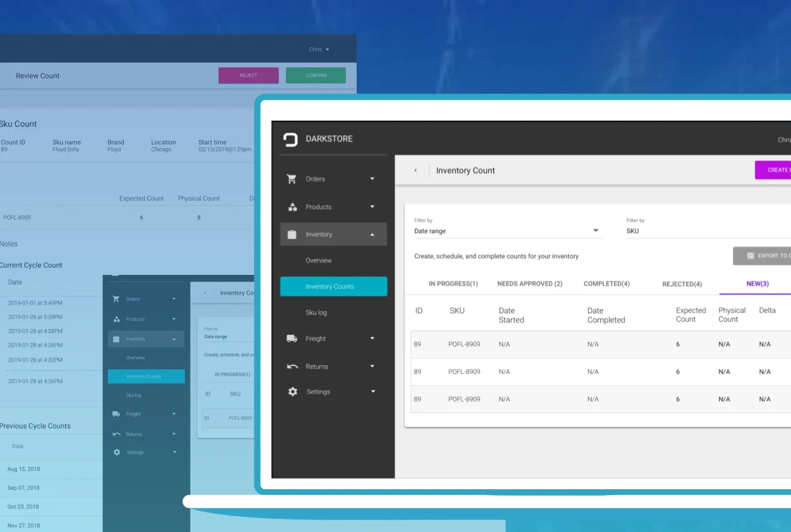Expand the Settings menu in main sidebar

point(372,392)
